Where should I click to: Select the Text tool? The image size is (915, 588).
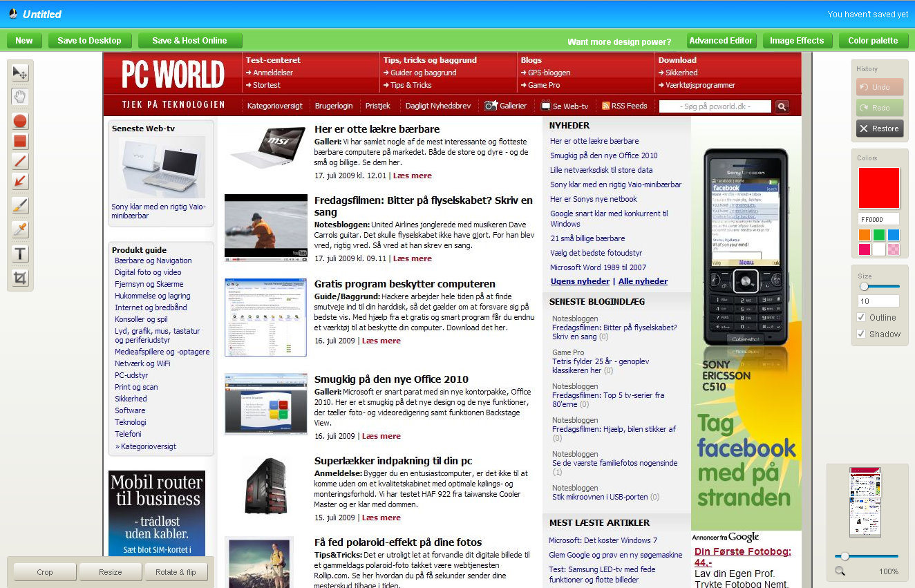(x=19, y=252)
